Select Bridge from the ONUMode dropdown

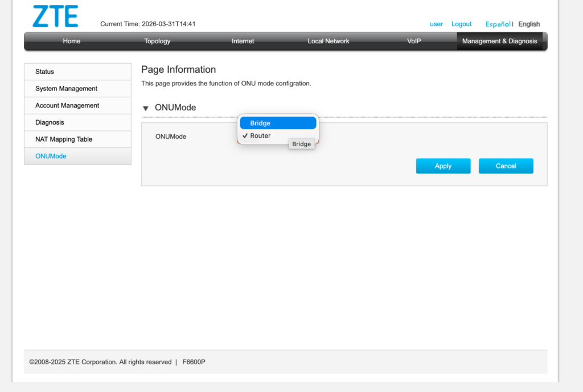[277, 123]
